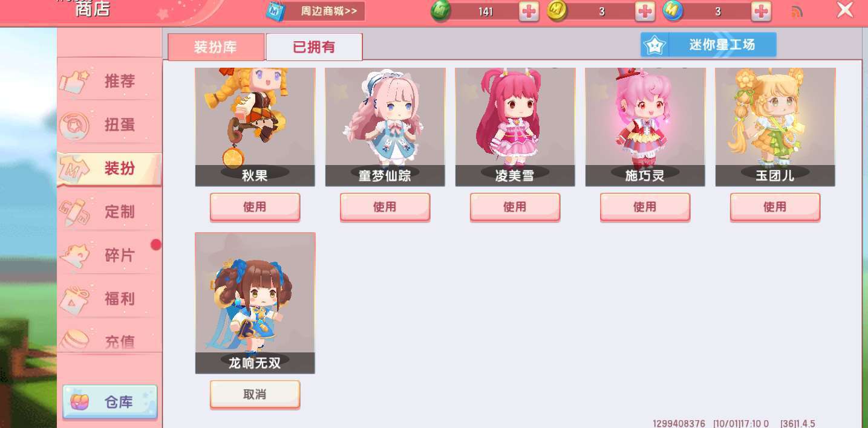Image resolution: width=868 pixels, height=428 pixels.
Task: Open the 迷你星工场 button
Action: (708, 45)
